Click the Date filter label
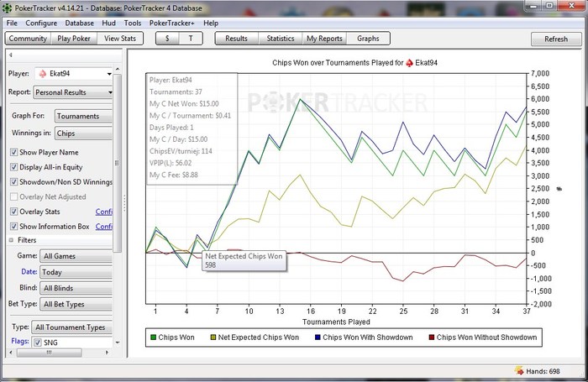The height and width of the screenshot is (382, 588). pyautogui.click(x=29, y=271)
